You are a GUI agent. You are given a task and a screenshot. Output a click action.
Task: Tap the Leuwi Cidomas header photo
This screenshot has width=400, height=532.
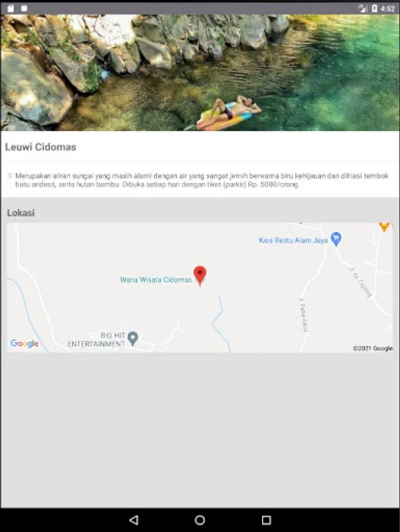pos(200,73)
